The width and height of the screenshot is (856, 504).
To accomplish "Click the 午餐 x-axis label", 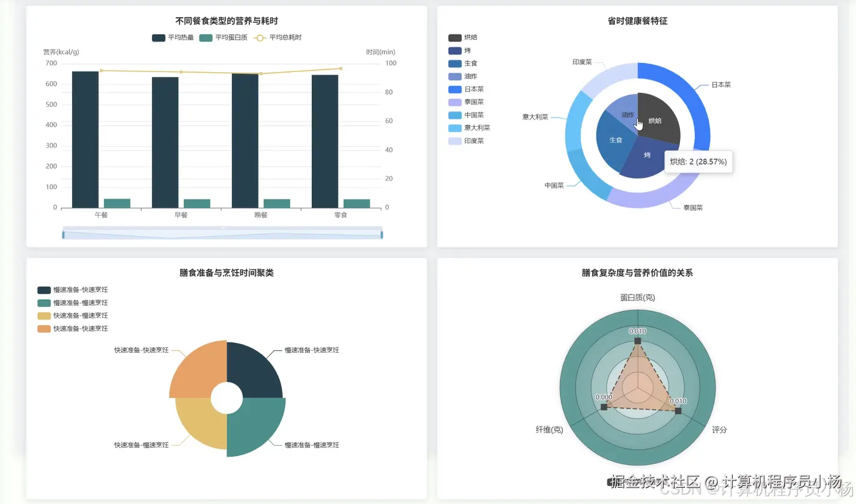I will point(101,215).
